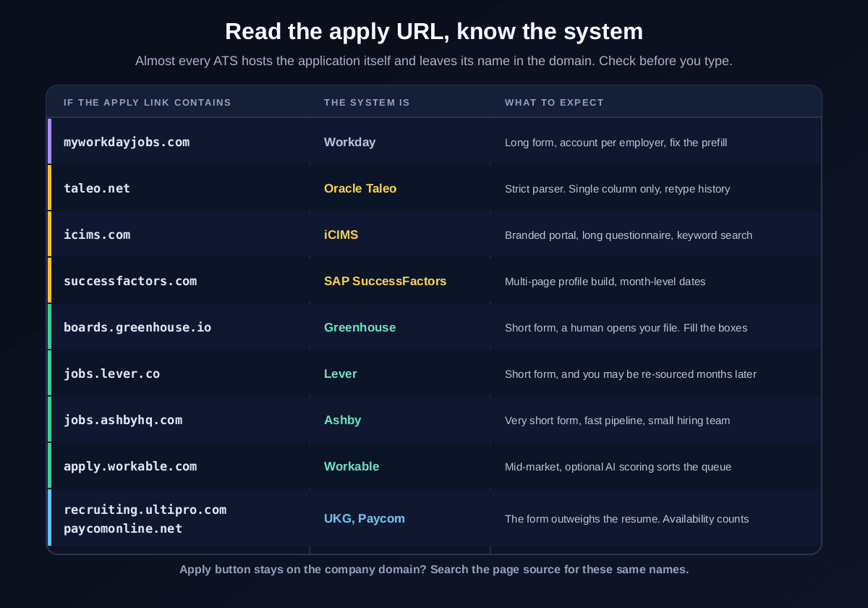Click the "Workable" system name
The height and width of the screenshot is (608, 868).
tap(352, 466)
